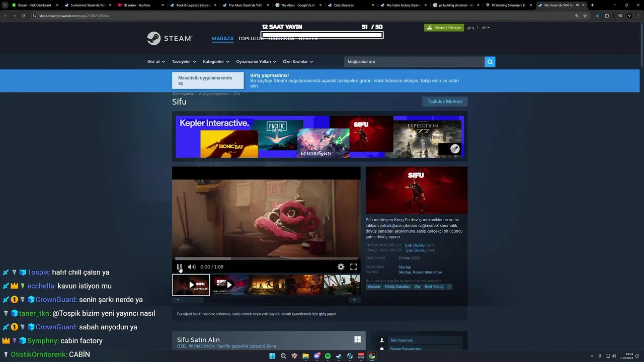Enter fullscreen mode for the trailer
644x362 pixels.
tap(353, 267)
